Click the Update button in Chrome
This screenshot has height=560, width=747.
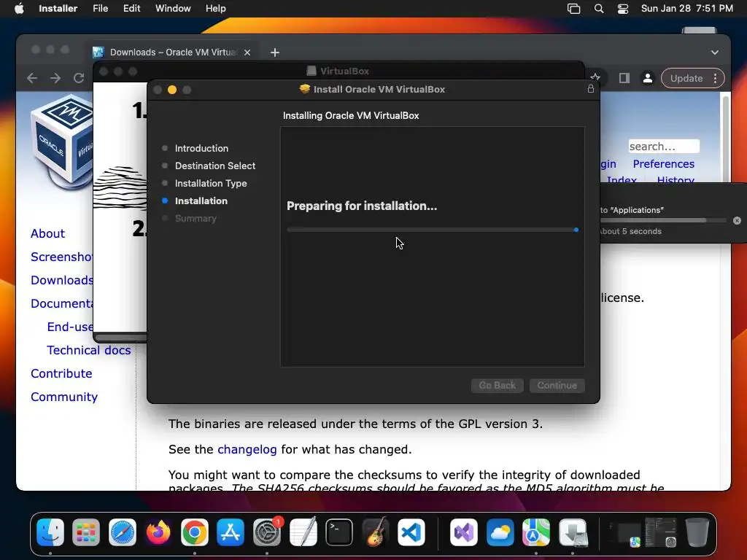click(x=686, y=78)
